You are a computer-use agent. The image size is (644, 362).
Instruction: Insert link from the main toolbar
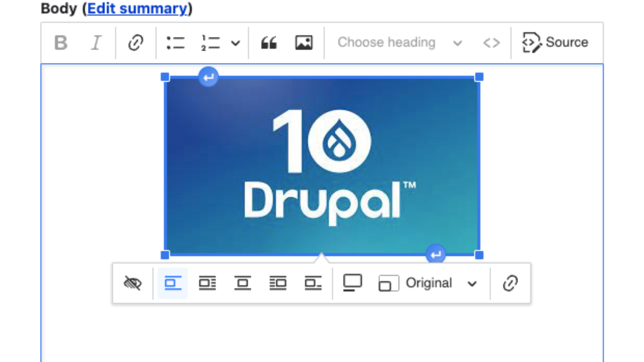[136, 43]
